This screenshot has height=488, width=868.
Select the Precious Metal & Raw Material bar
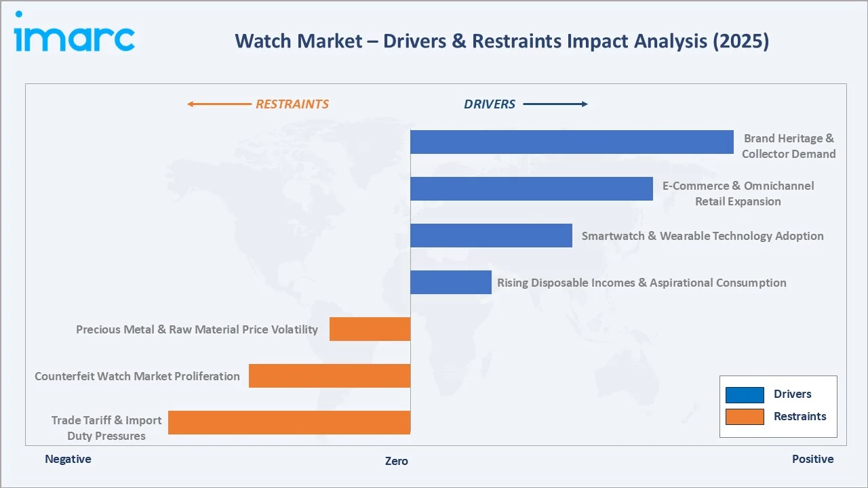[x=370, y=329]
